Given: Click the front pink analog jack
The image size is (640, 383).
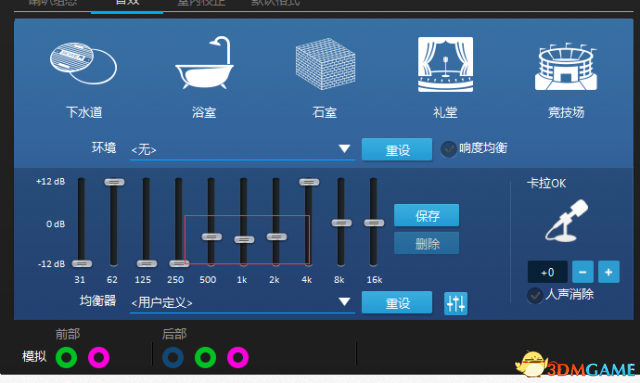Looking at the screenshot, I should tap(99, 358).
